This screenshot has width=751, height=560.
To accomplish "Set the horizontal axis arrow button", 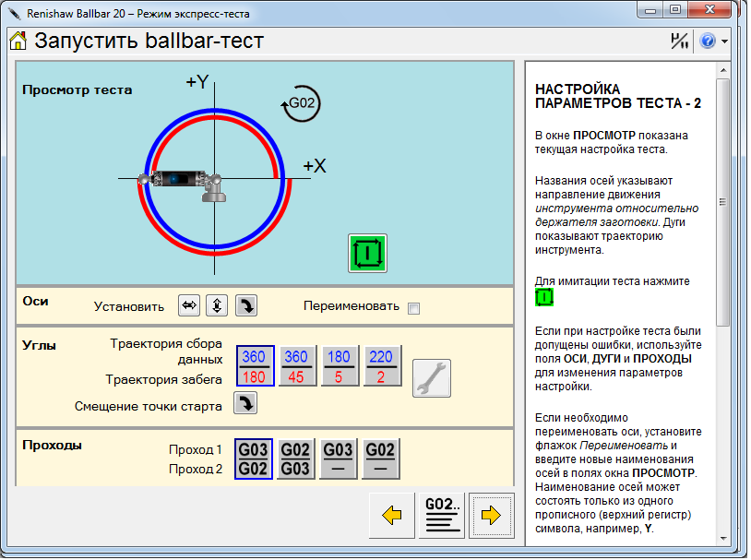I will point(189,305).
